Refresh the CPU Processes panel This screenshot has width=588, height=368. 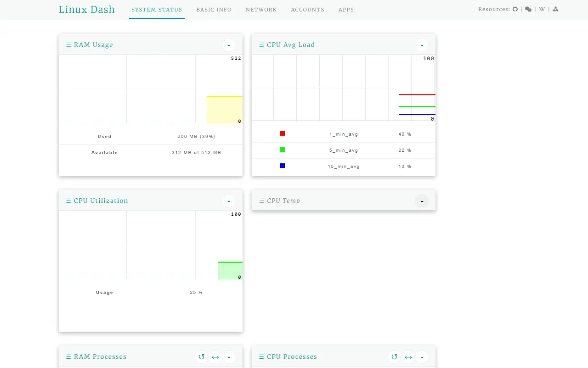coord(394,357)
